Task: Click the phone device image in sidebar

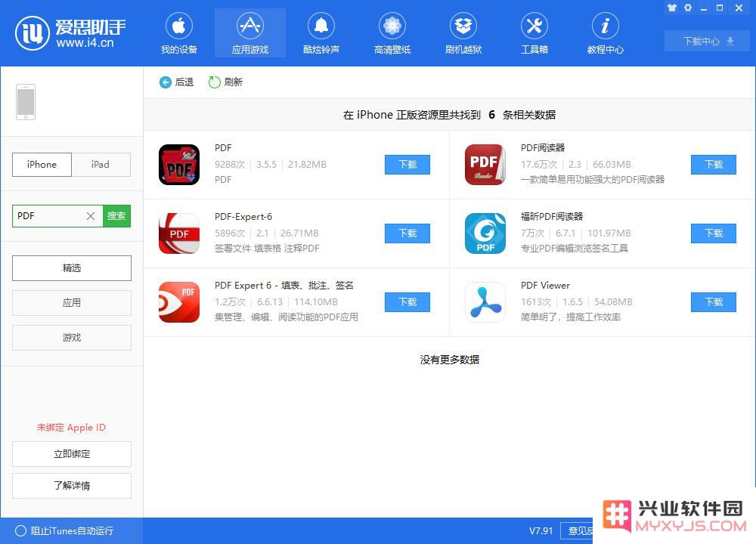Action: click(x=26, y=102)
